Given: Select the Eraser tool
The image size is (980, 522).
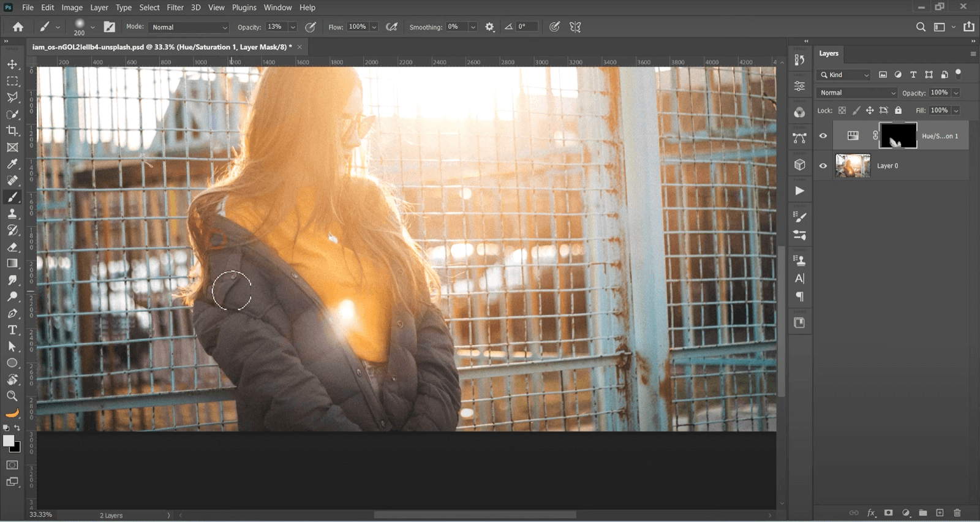Looking at the screenshot, I should pyautogui.click(x=12, y=247).
